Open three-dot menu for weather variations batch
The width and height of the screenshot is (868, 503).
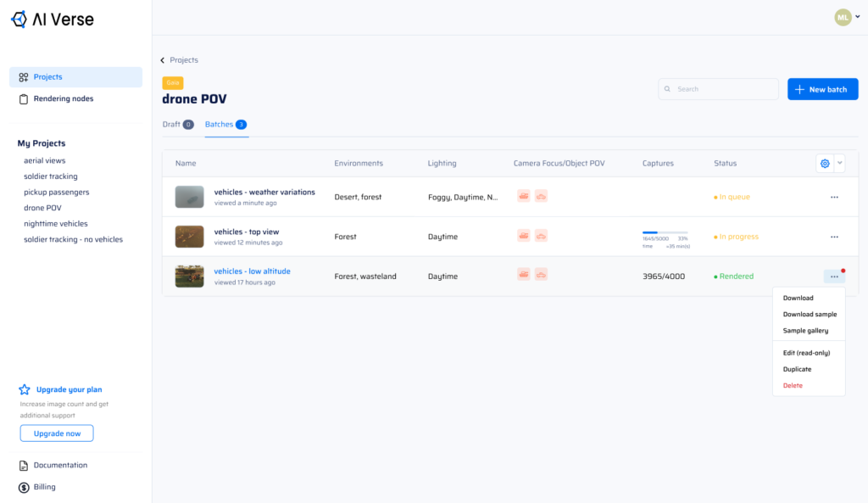tap(834, 197)
